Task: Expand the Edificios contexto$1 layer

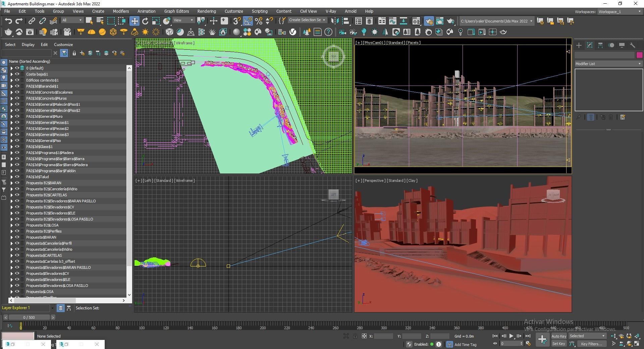Action: [11, 80]
